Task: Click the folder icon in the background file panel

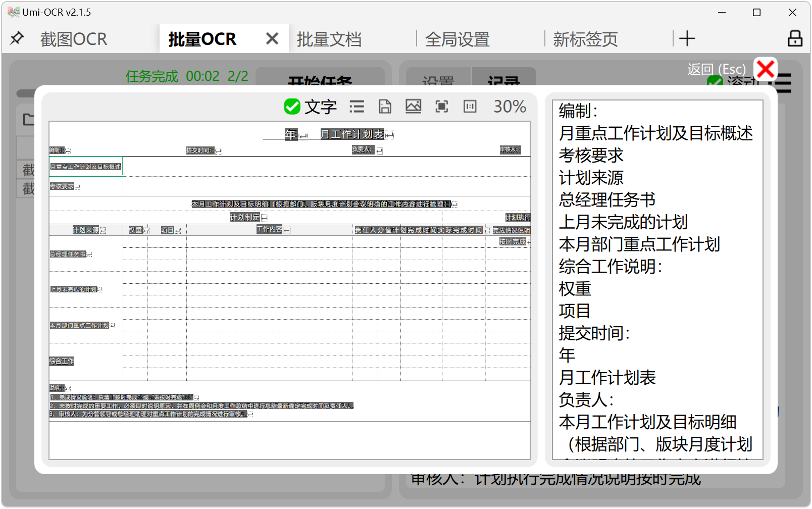Action: click(29, 119)
